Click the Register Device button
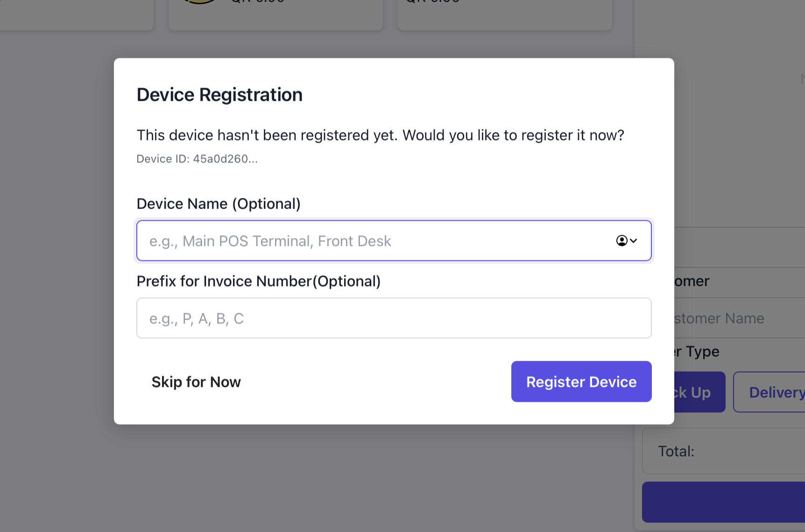 581,382
